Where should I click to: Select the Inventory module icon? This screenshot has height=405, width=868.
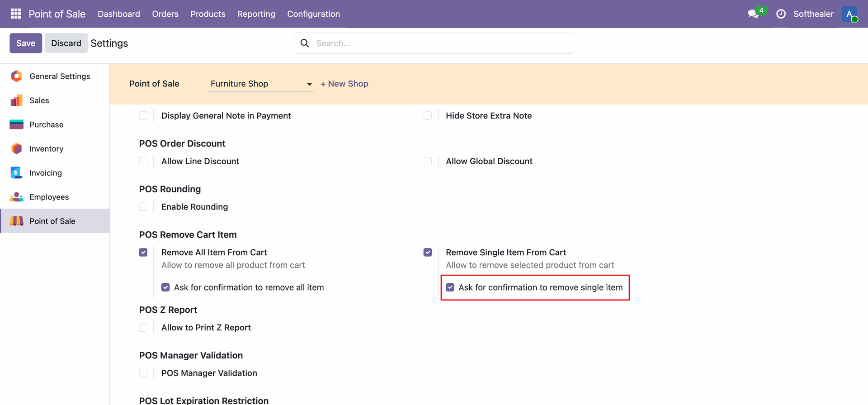click(17, 148)
